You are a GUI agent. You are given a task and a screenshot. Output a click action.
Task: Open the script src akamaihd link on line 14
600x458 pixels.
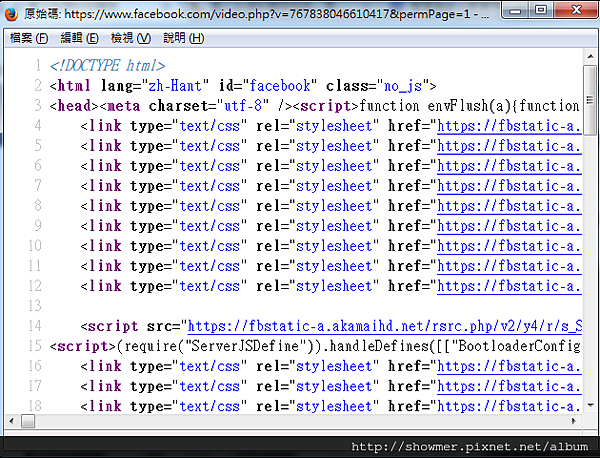pos(385,326)
